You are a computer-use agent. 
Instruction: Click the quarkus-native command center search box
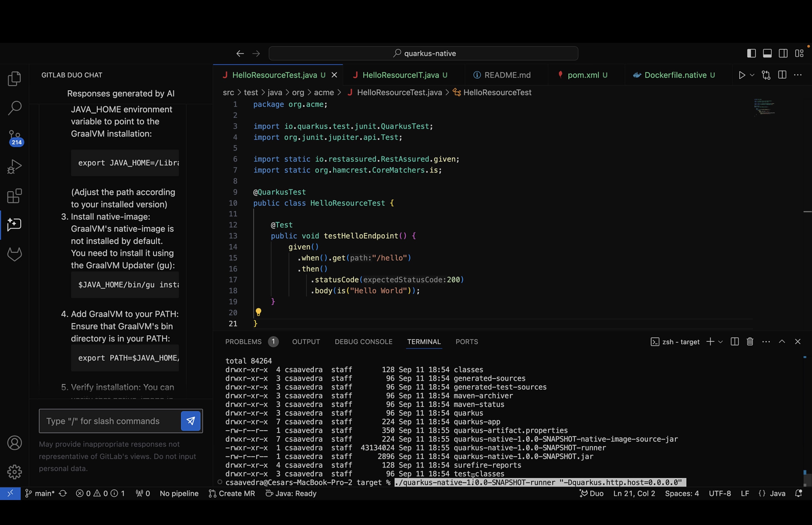423,53
